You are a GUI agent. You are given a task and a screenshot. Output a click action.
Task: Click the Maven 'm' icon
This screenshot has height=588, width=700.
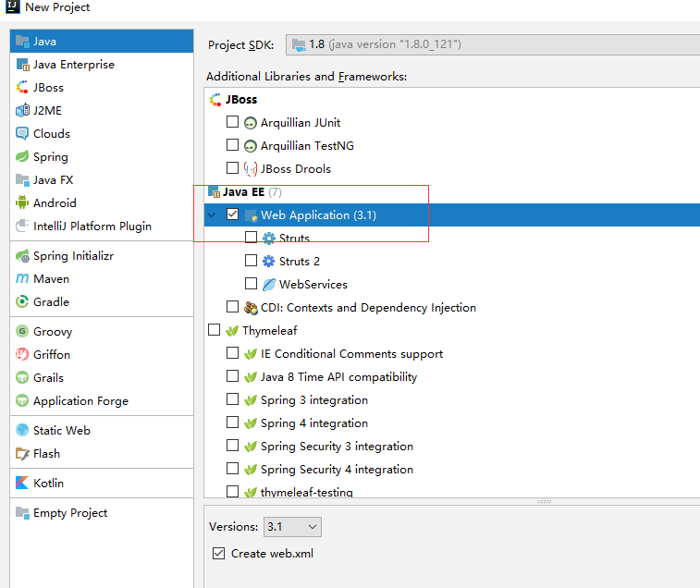(x=22, y=278)
